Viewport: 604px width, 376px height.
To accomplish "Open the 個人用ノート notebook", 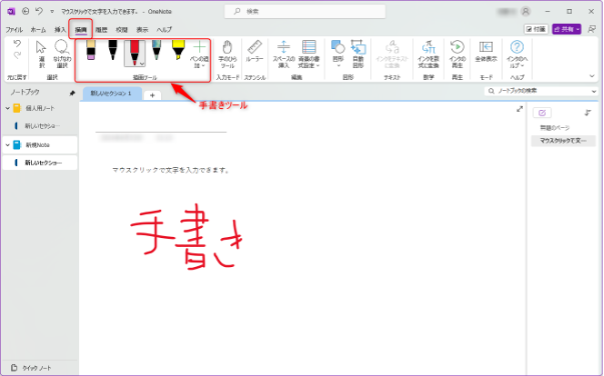I will pyautogui.click(x=40, y=109).
